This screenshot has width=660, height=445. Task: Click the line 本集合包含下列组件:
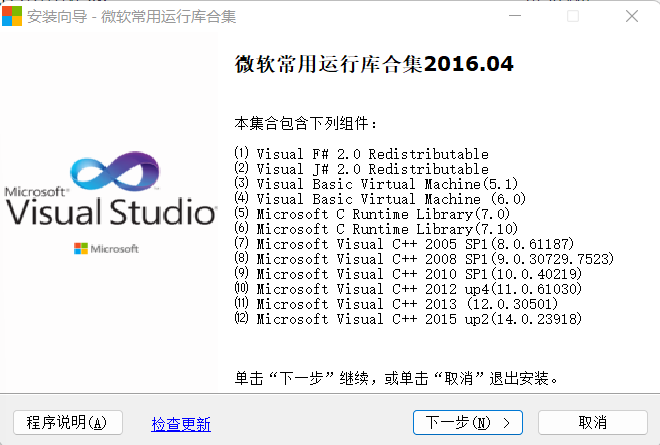coord(306,123)
